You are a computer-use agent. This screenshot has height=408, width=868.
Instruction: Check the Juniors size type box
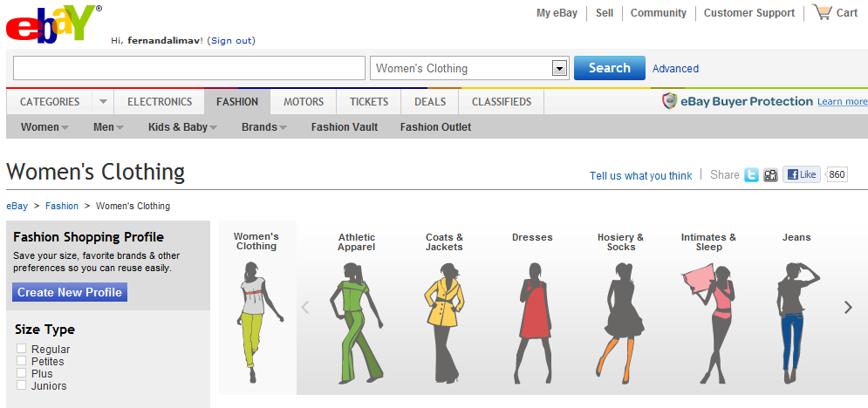(22, 384)
